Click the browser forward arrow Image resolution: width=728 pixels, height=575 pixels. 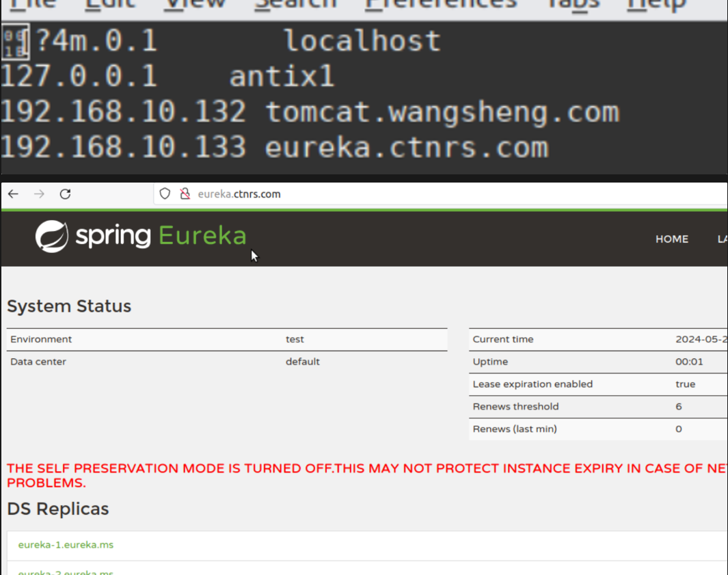tap(39, 193)
